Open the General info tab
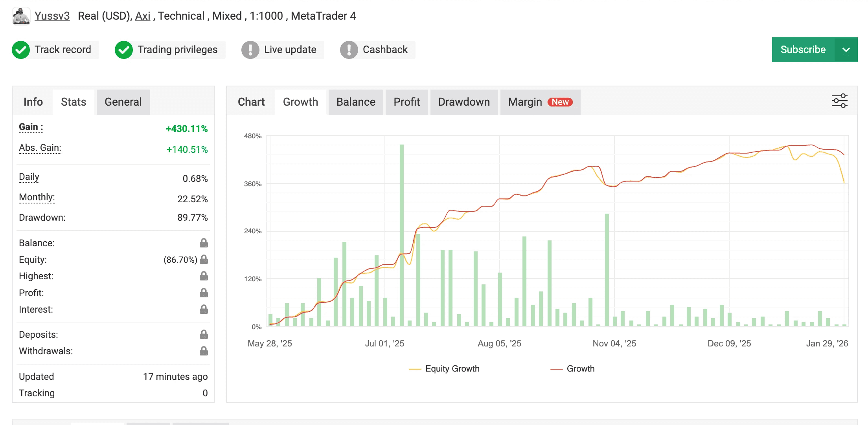 tap(123, 102)
